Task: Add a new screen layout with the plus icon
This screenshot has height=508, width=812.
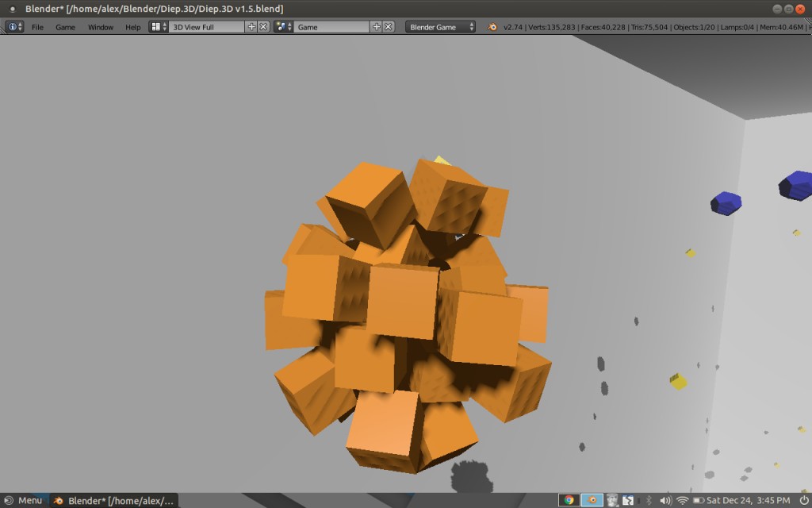Action: [x=251, y=26]
